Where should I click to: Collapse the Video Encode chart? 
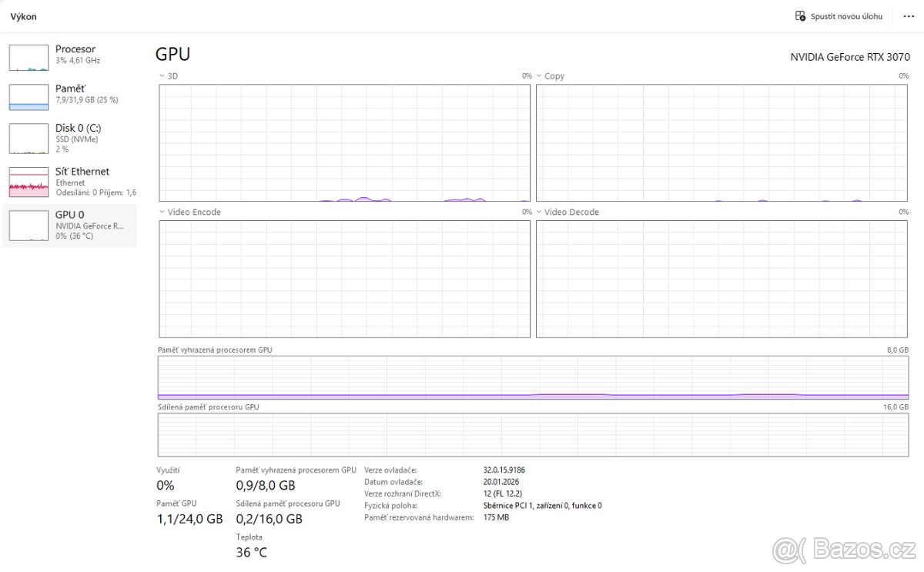[161, 212]
